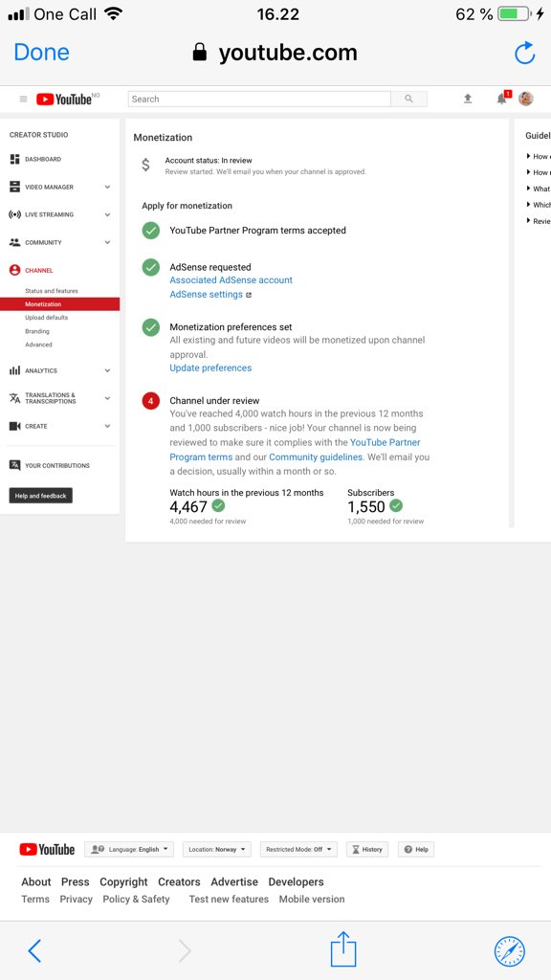Image resolution: width=551 pixels, height=980 pixels.
Task: Click the search magnifier button
Action: point(409,99)
